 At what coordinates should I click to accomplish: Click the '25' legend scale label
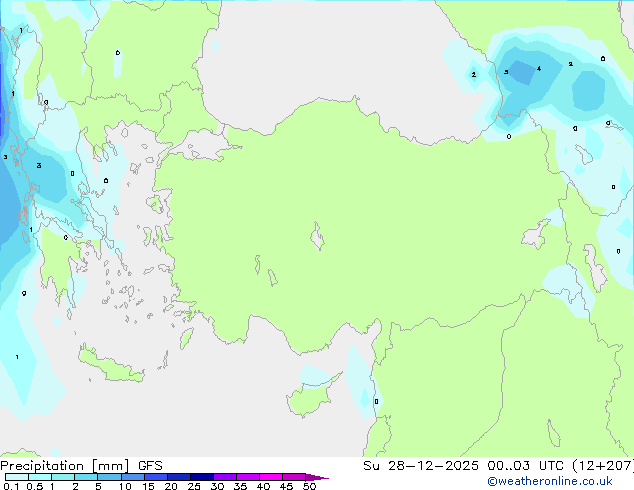point(194,486)
